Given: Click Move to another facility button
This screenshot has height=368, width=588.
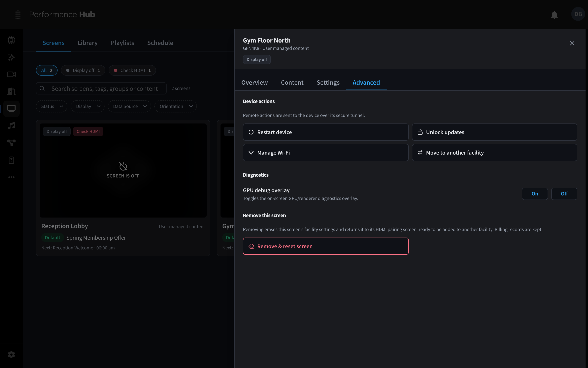Looking at the screenshot, I should tap(494, 153).
